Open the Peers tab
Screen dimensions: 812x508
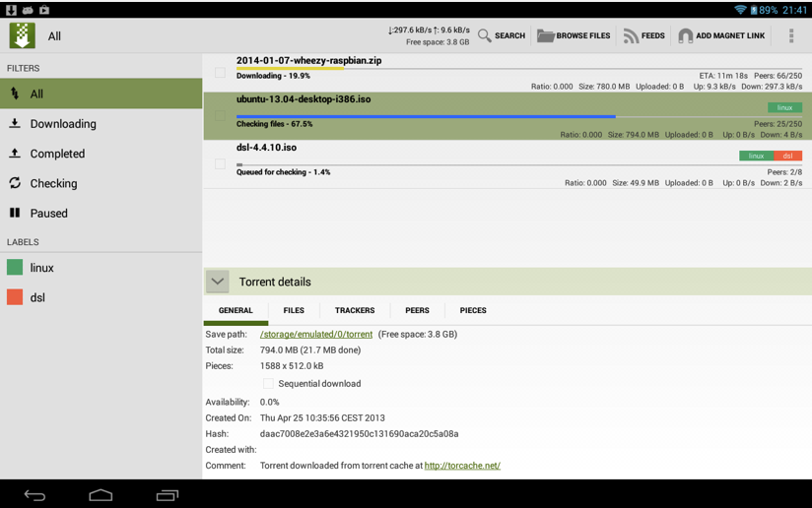coord(417,310)
